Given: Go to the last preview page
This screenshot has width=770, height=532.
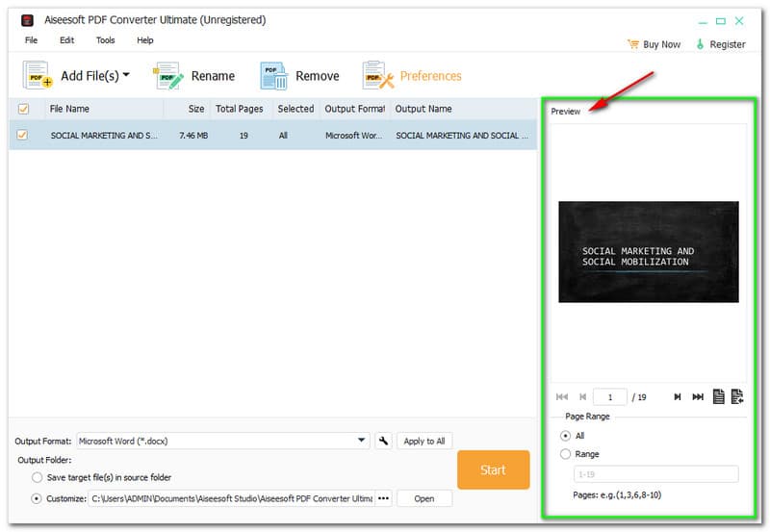Looking at the screenshot, I should 698,396.
